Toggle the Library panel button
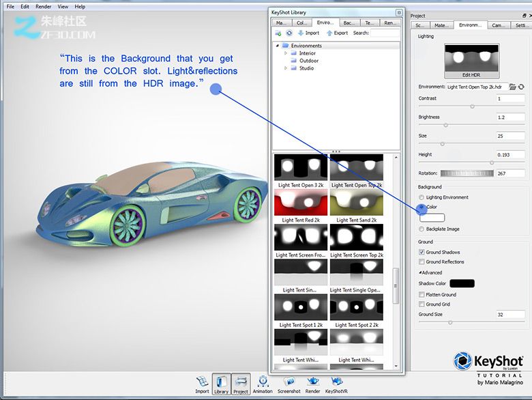 tap(221, 384)
